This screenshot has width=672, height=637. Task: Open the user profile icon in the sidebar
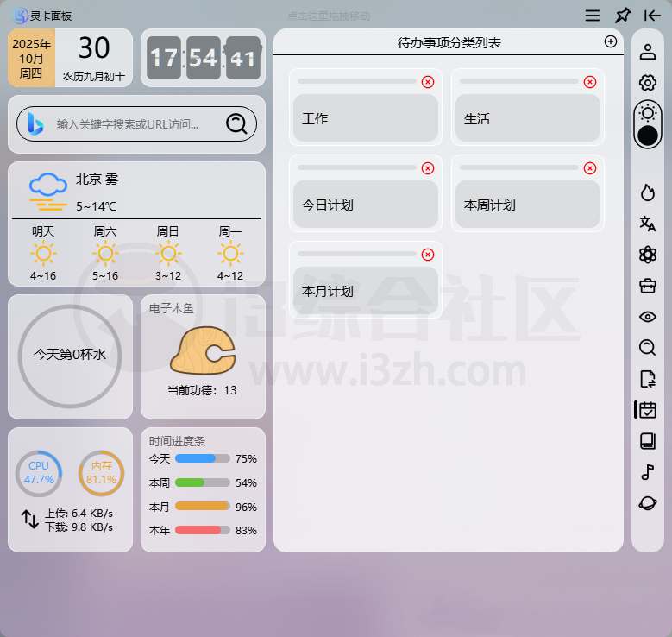648,52
